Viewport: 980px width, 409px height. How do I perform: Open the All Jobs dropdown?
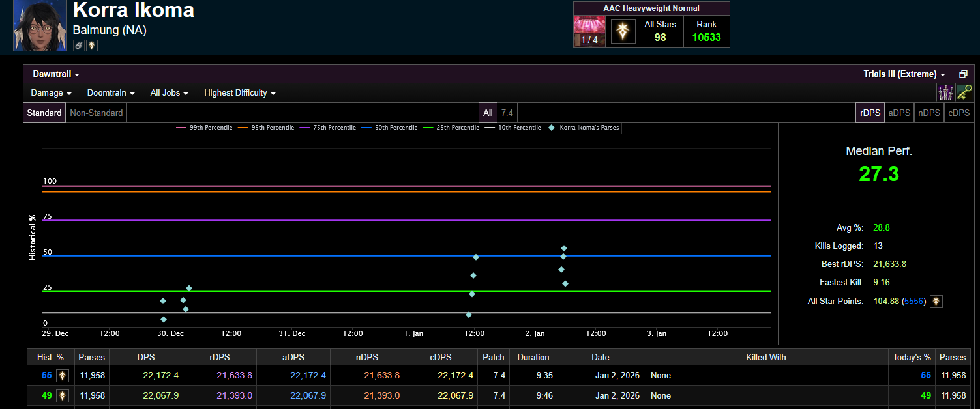click(169, 93)
